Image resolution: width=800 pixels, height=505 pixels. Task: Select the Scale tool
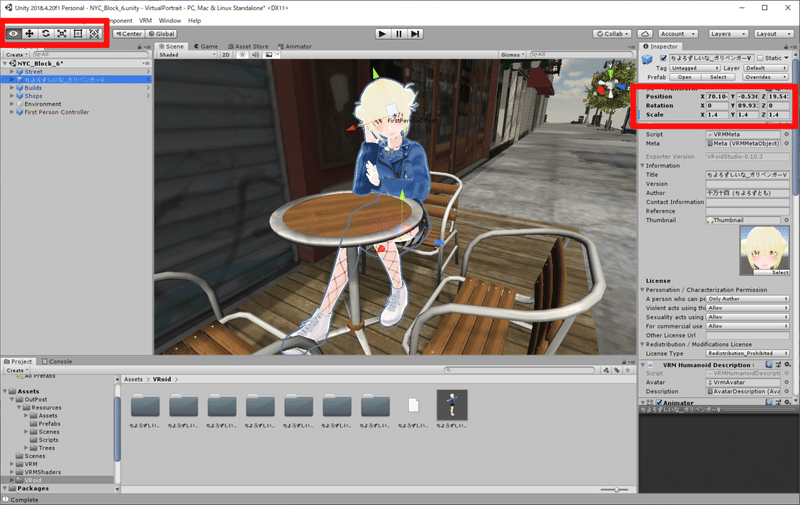pyautogui.click(x=62, y=34)
